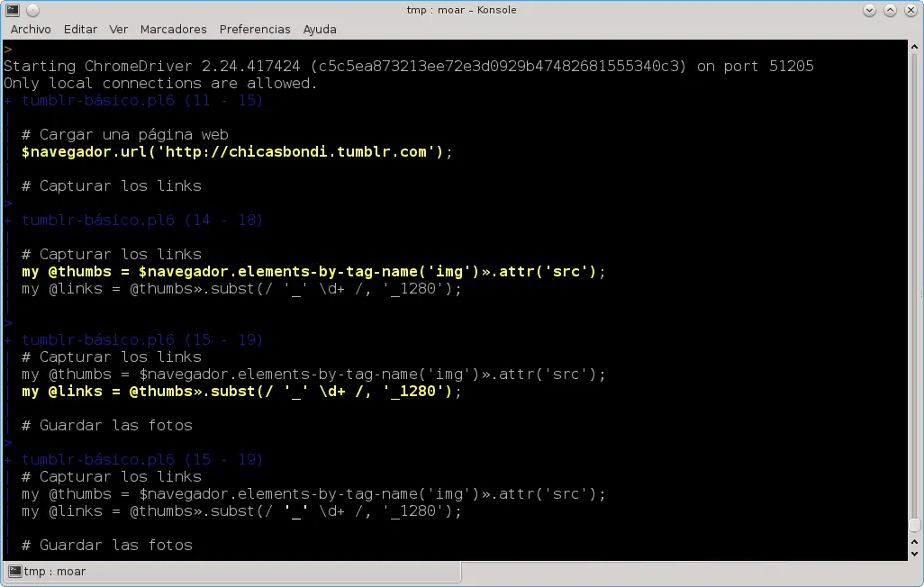This screenshot has width=924, height=587.
Task: Click the 'tumblr-básico.pl6 (11 - 15)' header
Action: [x=142, y=101]
